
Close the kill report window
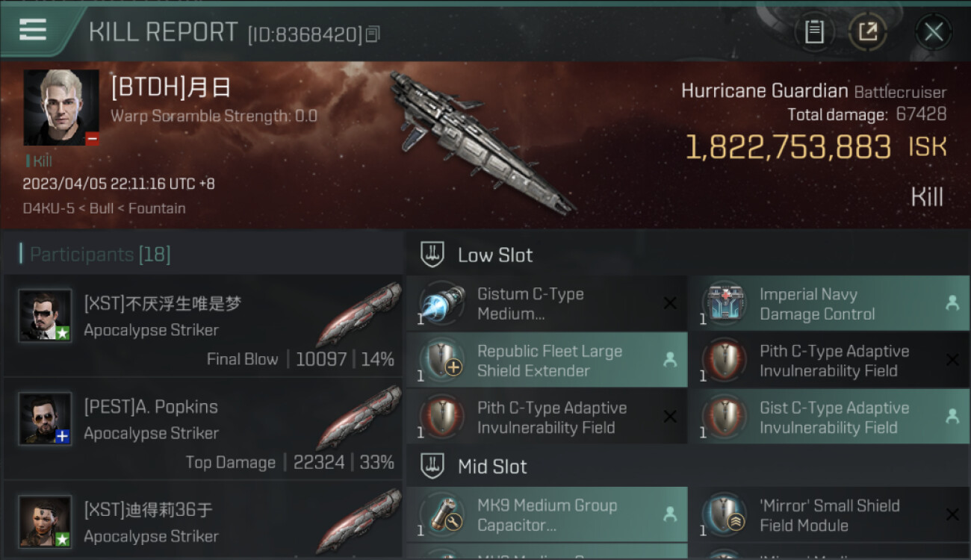point(934,32)
